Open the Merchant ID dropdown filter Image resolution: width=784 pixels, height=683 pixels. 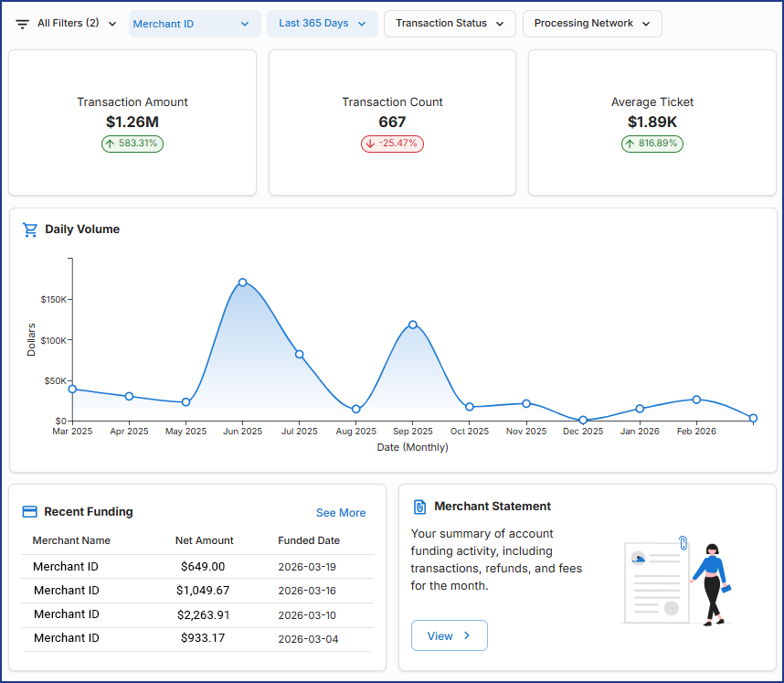tap(195, 24)
